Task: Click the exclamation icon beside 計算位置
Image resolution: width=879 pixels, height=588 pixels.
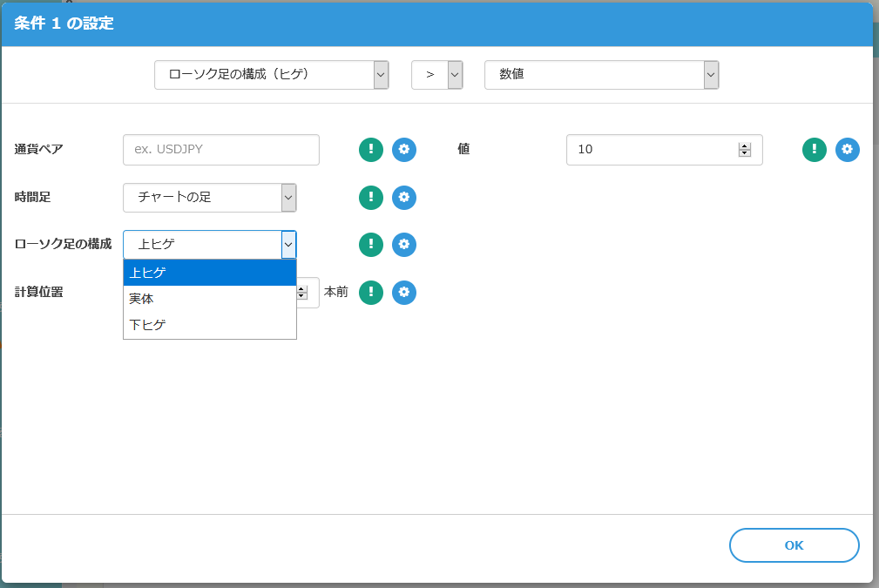Action: 370,293
